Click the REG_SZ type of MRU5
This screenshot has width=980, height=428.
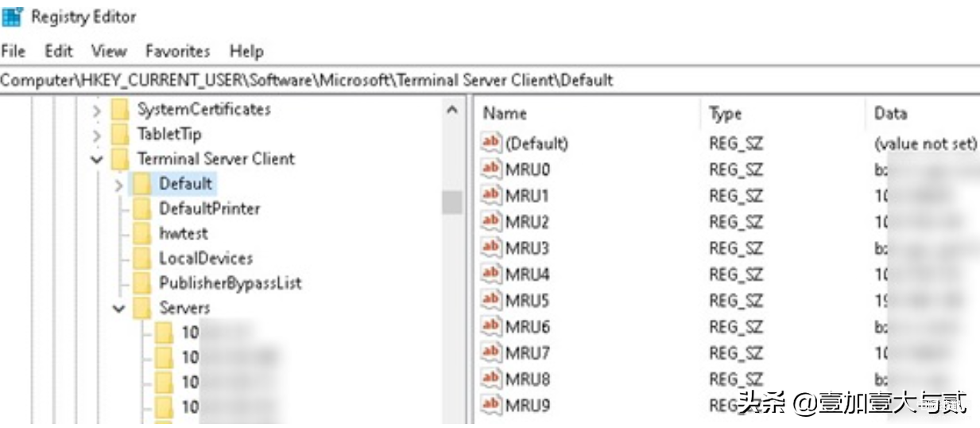pyautogui.click(x=736, y=302)
